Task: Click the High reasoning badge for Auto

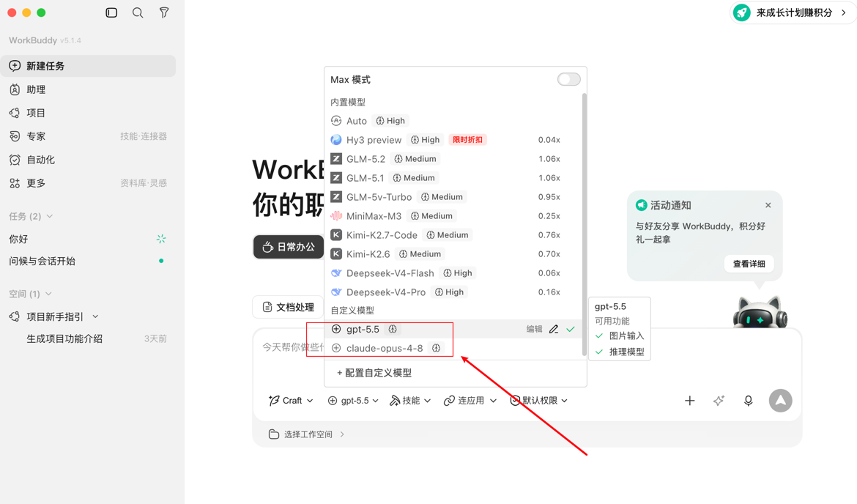Action: [390, 121]
